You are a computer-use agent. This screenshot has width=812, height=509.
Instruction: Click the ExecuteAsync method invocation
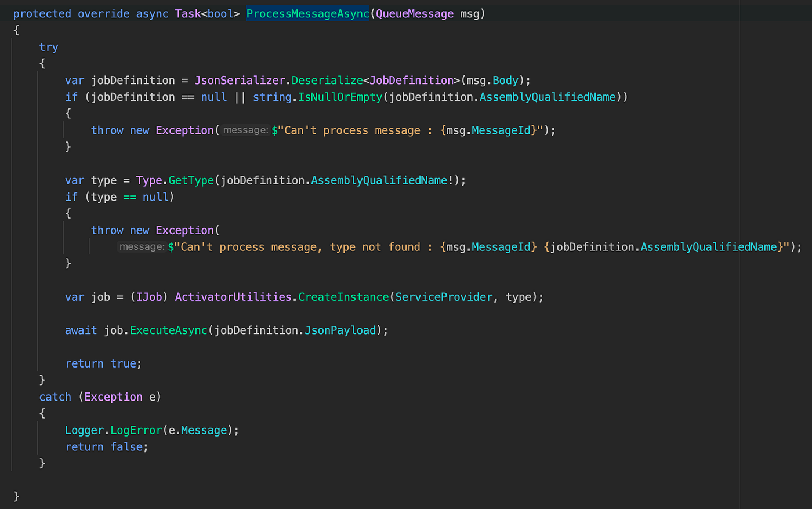click(x=168, y=329)
